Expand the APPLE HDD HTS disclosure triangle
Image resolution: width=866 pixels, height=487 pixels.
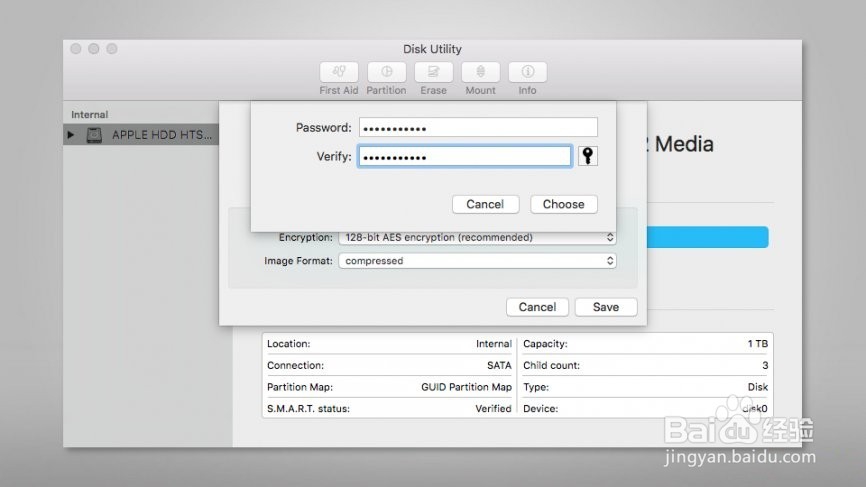pos(71,135)
